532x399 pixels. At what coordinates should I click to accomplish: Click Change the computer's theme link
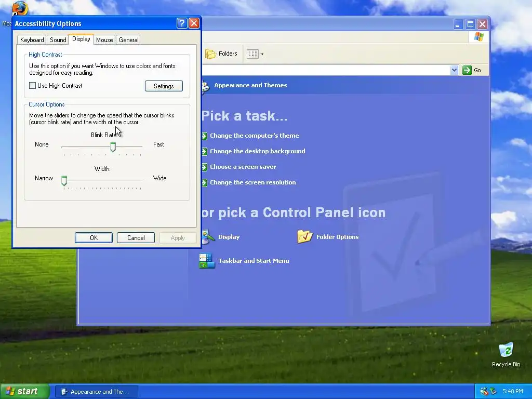point(255,136)
